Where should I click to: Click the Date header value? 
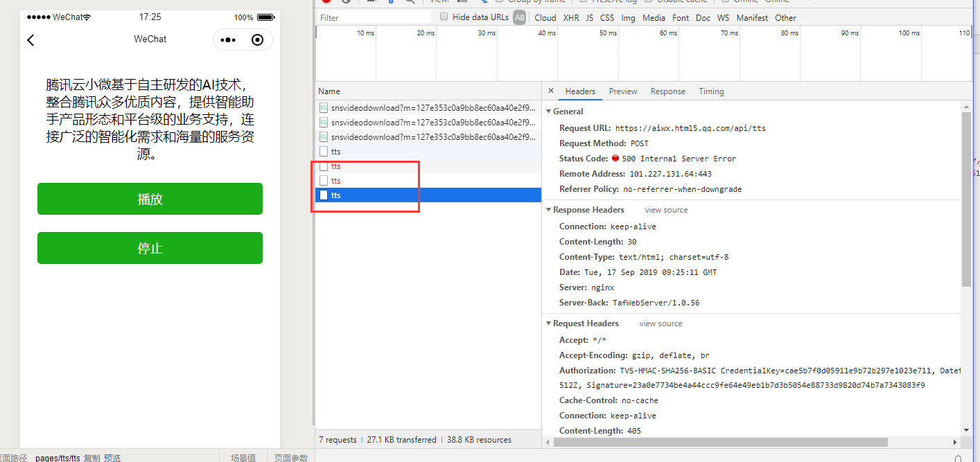651,272
